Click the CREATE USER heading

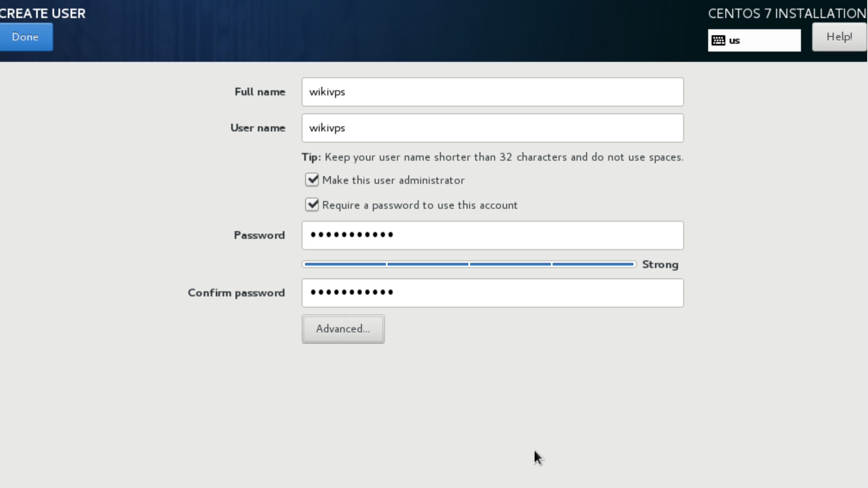(43, 13)
